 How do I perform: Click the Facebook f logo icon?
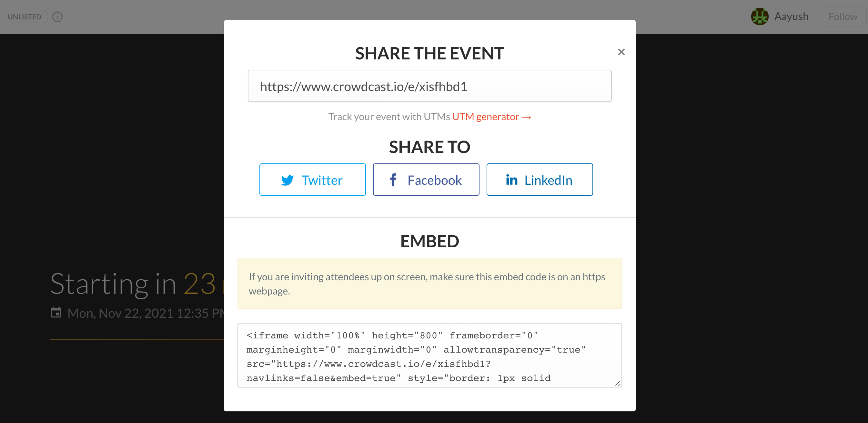393,180
